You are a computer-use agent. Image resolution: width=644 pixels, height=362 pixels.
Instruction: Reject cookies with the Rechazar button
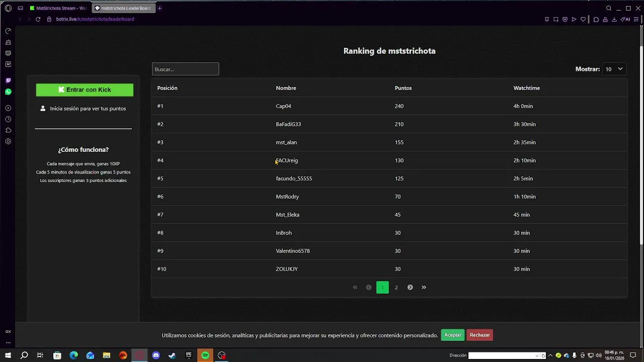coord(479,335)
